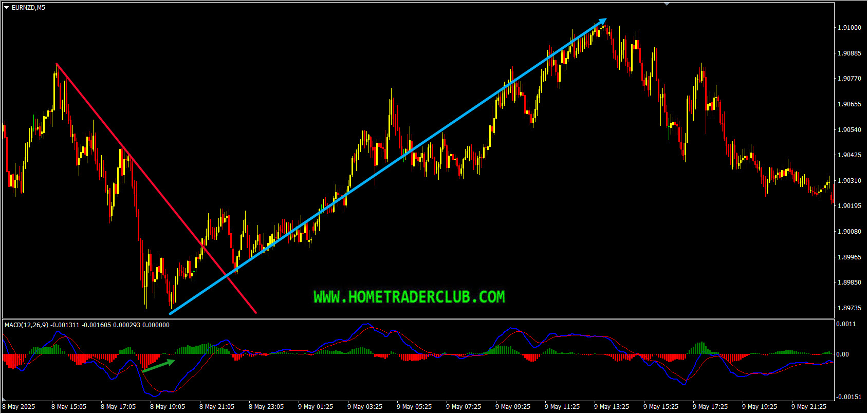868x414 pixels.
Task: Click the red MACD histogram bars at left
Action: point(14,360)
